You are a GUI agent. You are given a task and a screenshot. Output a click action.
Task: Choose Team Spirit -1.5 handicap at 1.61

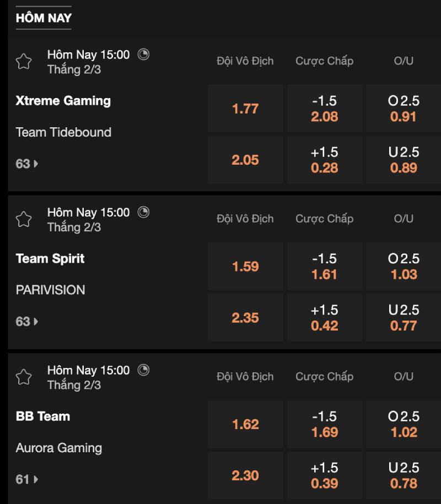(324, 267)
